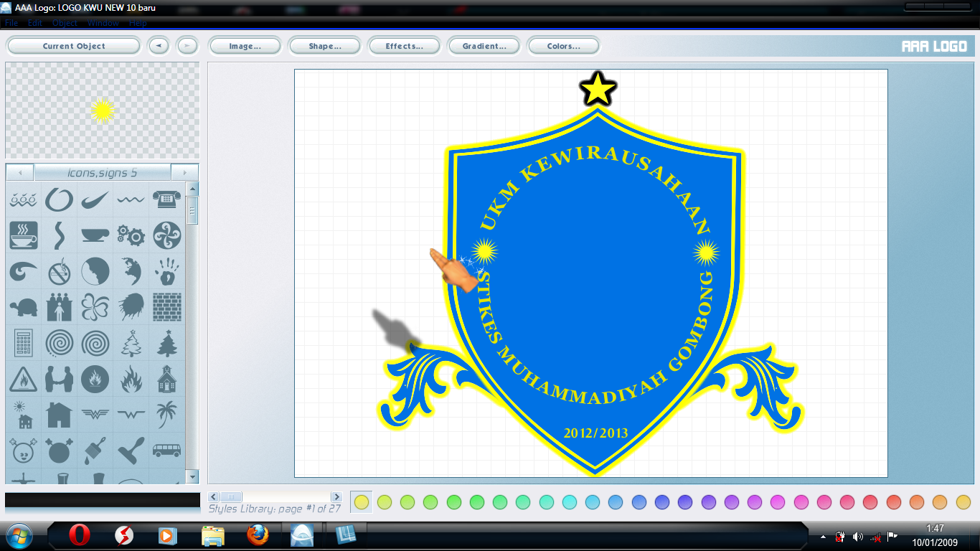
Task: Pick the steaming coffee cup square icon
Action: point(24,235)
